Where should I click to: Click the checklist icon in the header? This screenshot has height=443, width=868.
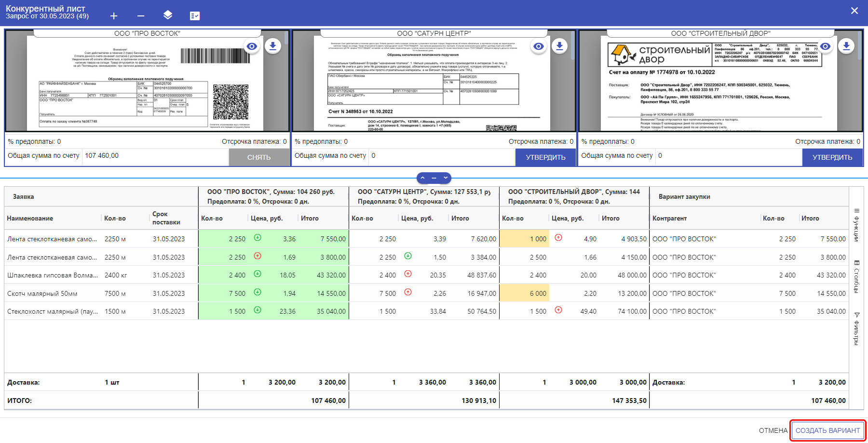point(195,16)
